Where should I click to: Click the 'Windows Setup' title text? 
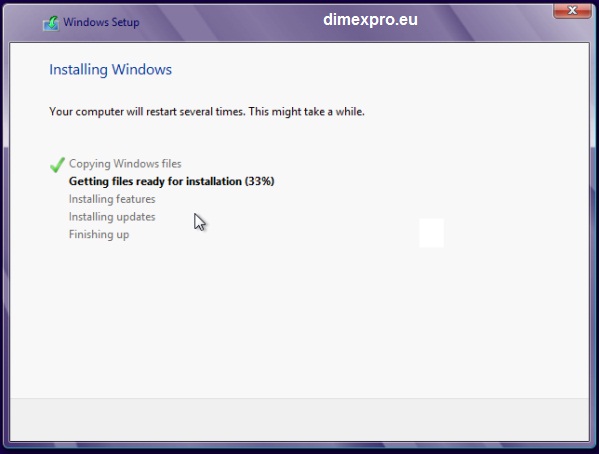pos(101,22)
